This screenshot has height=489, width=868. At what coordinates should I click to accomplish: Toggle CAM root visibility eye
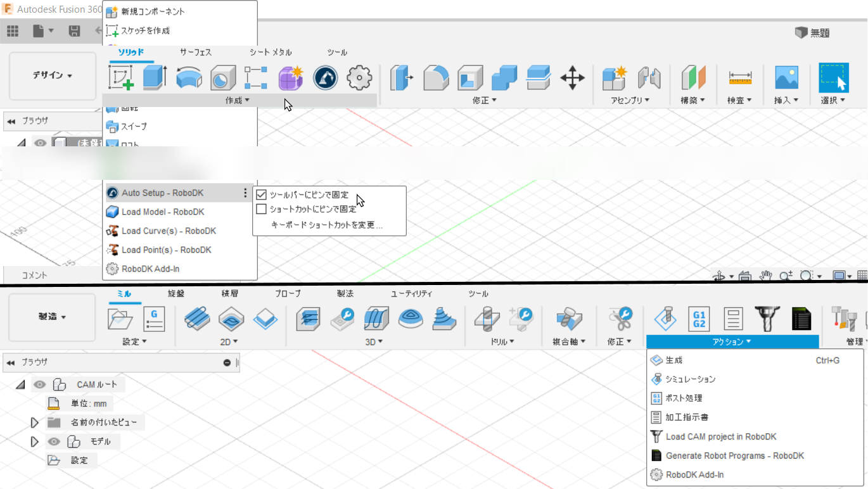click(x=40, y=384)
